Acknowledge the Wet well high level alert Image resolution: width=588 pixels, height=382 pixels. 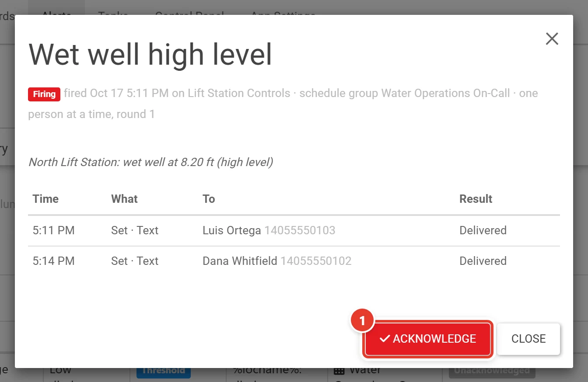(427, 339)
